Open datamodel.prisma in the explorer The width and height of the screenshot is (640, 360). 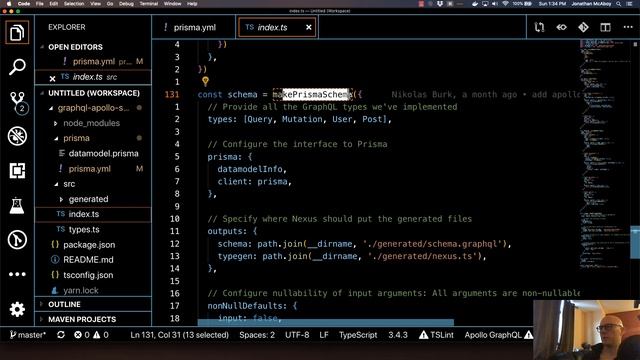[x=103, y=153]
